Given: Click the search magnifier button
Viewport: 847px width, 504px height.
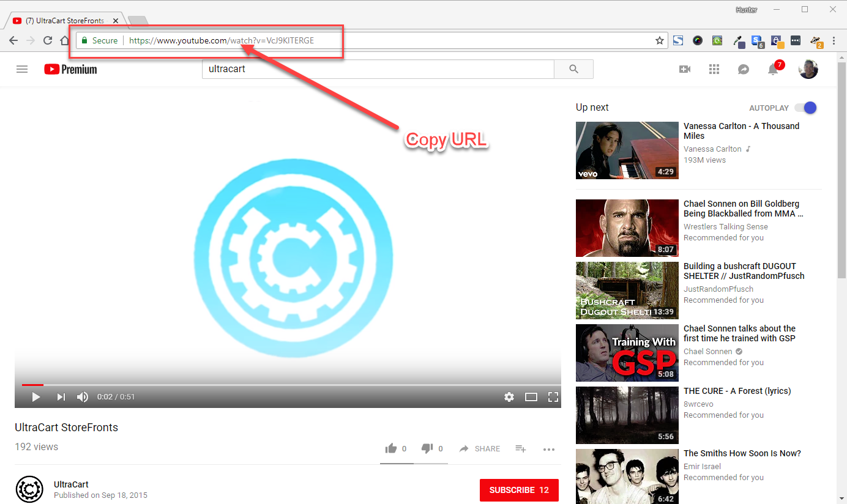Looking at the screenshot, I should click(573, 69).
